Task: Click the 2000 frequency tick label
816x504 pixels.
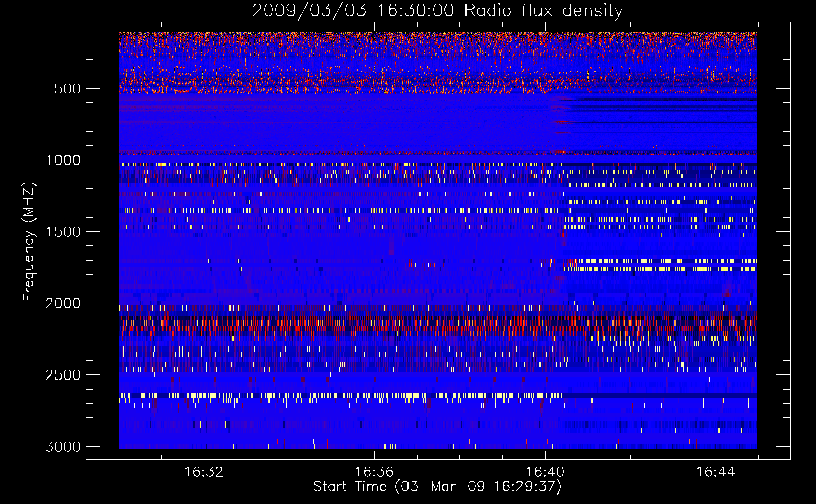Action: [x=63, y=303]
